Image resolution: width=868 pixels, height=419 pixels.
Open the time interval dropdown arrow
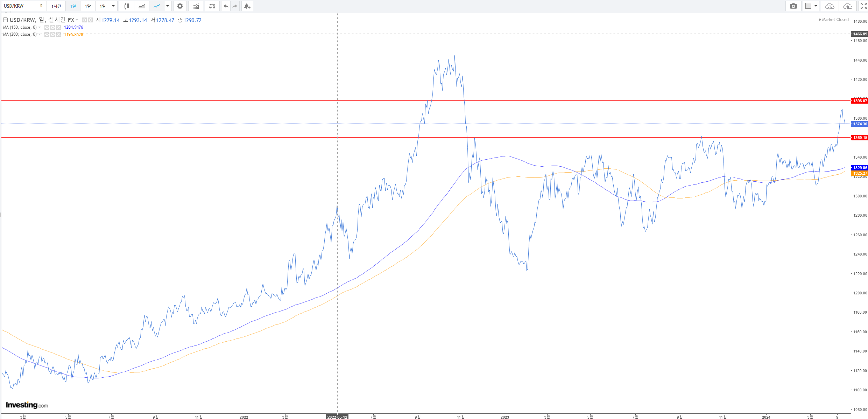113,6
